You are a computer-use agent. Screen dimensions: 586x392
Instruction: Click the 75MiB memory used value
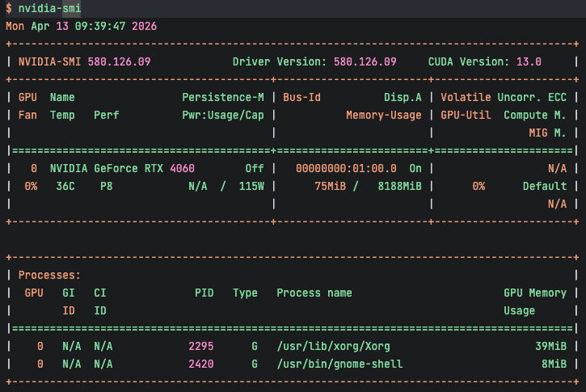tap(330, 186)
